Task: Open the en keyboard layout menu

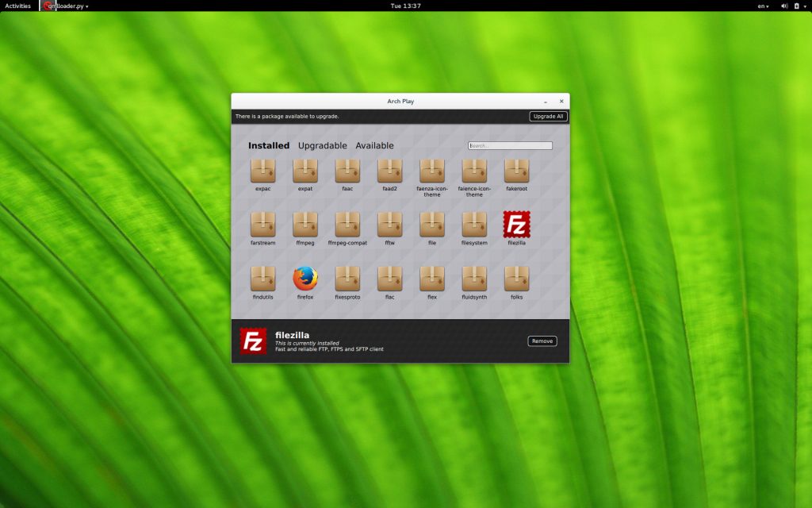Action: click(764, 6)
